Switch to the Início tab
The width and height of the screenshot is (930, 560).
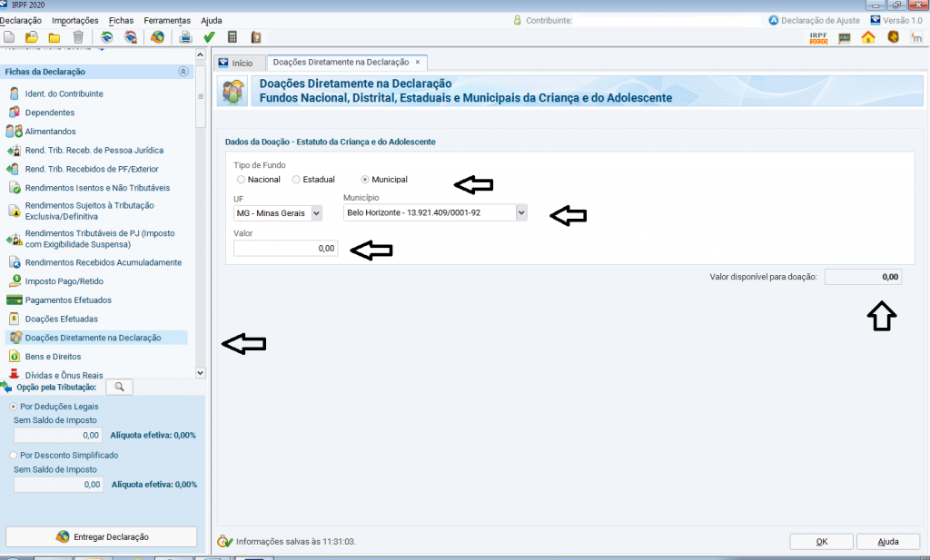[x=240, y=63]
